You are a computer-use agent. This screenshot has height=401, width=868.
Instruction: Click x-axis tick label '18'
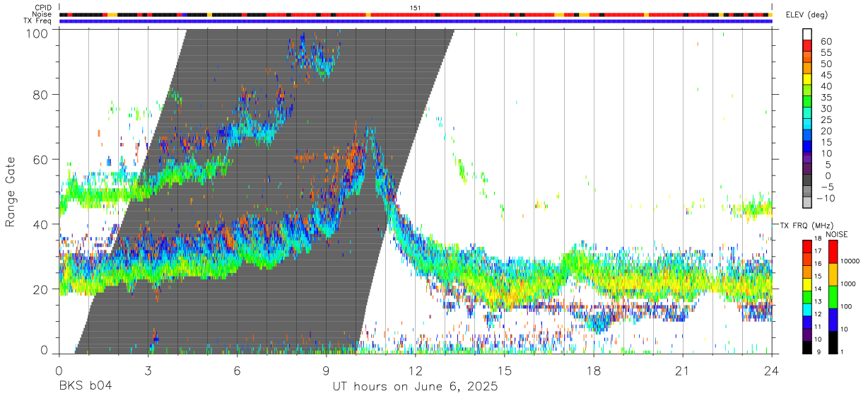click(x=594, y=370)
